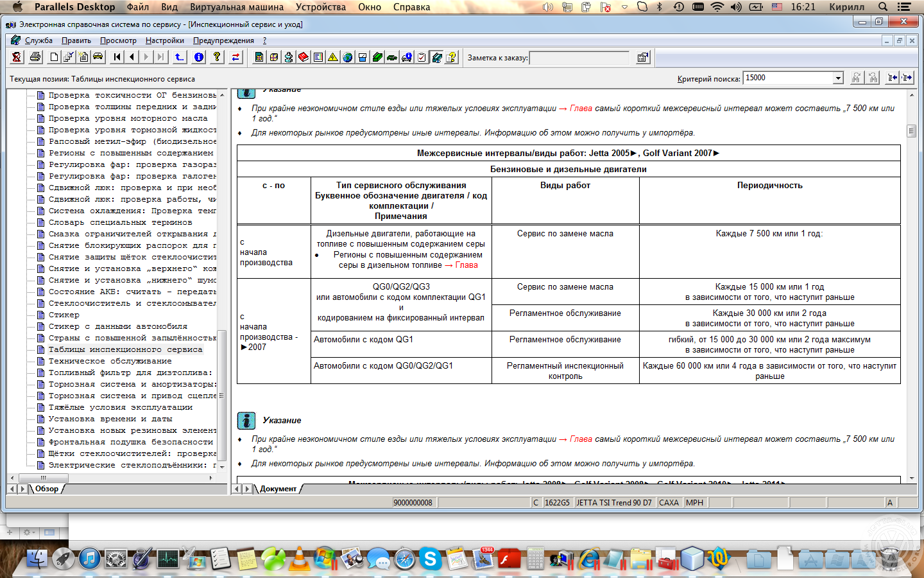Open the Критерий поиска dropdown arrow

(x=837, y=78)
